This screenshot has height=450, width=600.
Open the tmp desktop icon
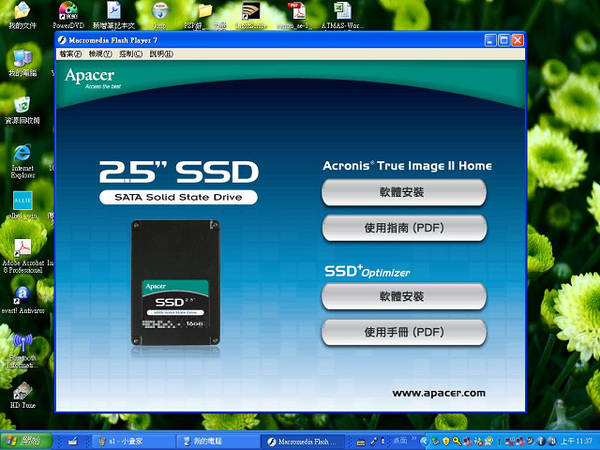(x=160, y=15)
